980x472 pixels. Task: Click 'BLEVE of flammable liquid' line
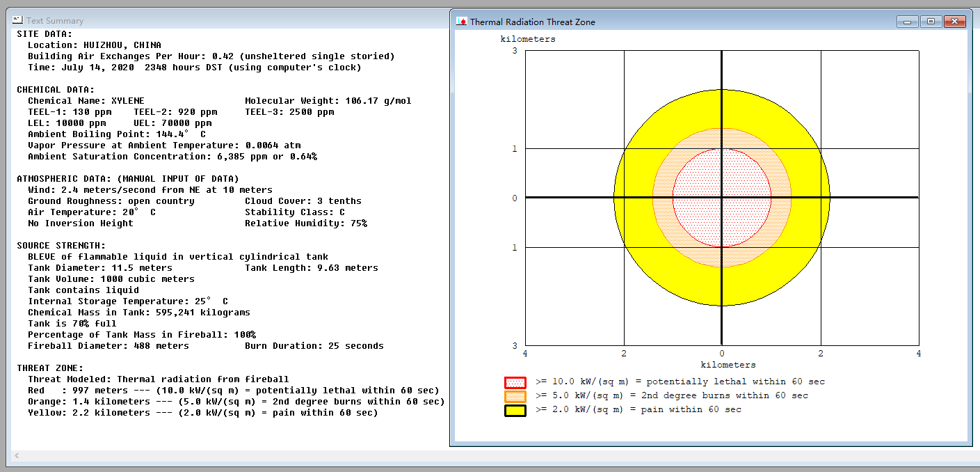(x=178, y=256)
